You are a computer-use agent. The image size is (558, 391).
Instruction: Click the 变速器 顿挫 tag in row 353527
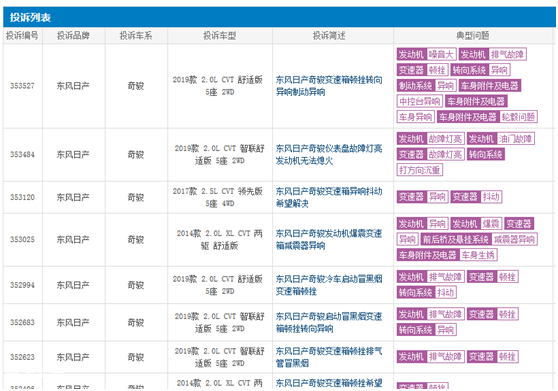click(x=422, y=70)
